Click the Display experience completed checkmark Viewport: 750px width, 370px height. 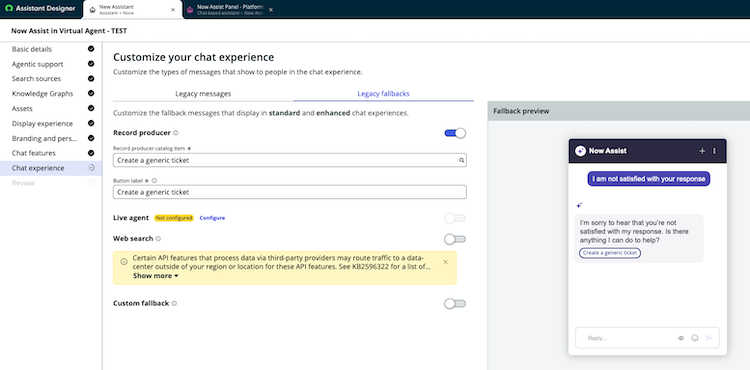pos(91,123)
